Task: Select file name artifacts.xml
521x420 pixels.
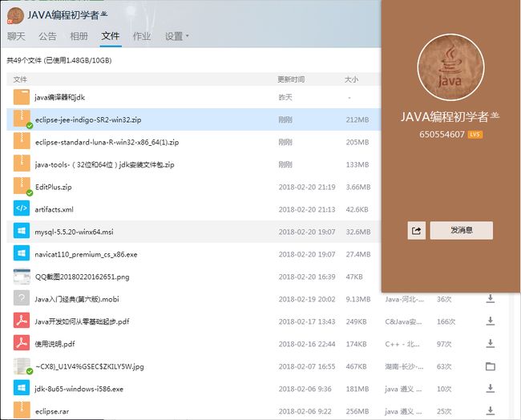Action: point(55,209)
